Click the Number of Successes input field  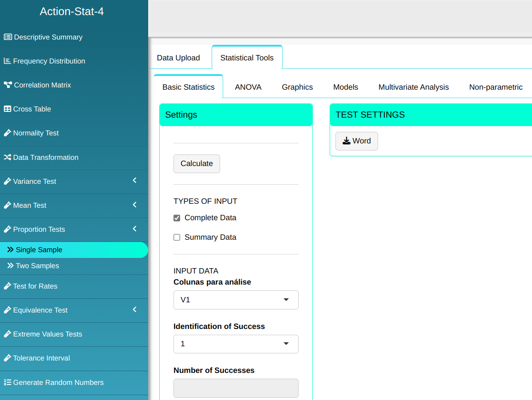236,388
